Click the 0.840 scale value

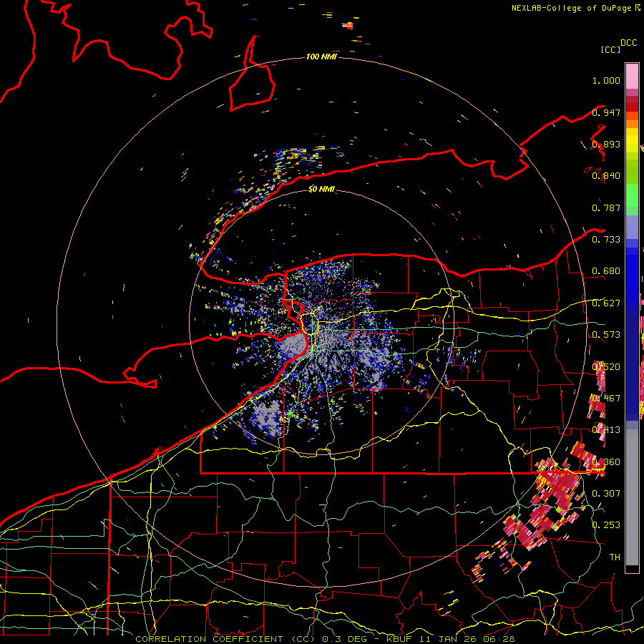[606, 176]
